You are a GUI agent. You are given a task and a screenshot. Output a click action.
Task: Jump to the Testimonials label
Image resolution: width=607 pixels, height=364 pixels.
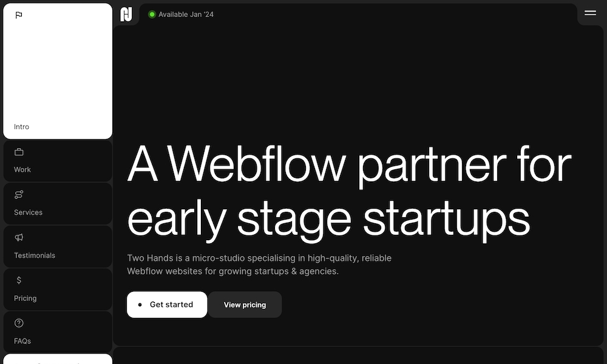coord(35,255)
